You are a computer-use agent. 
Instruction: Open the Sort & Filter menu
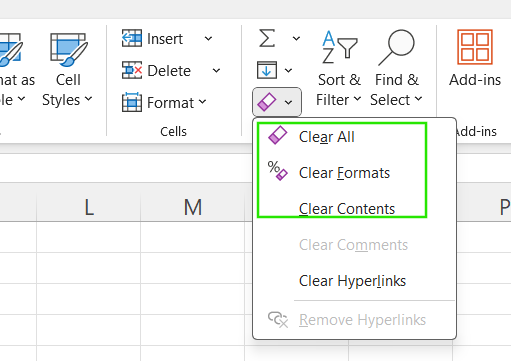tap(339, 69)
